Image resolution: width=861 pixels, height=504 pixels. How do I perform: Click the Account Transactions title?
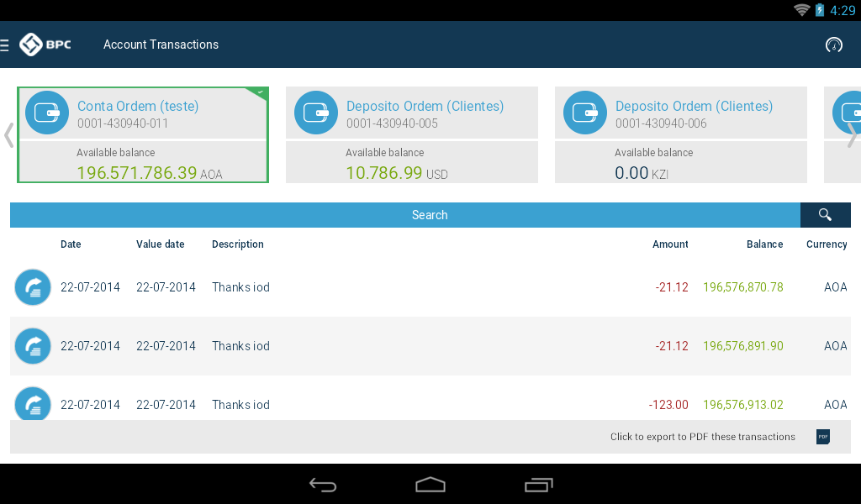tap(161, 44)
